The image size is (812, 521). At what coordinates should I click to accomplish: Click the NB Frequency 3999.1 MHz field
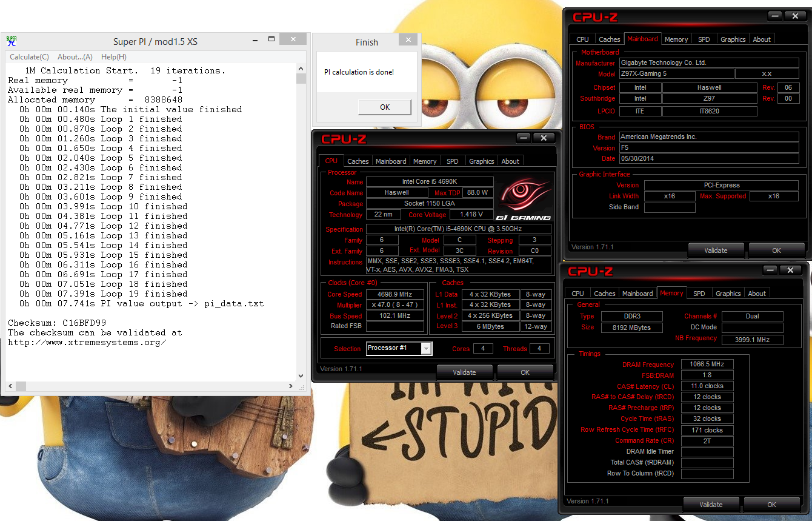tap(753, 340)
